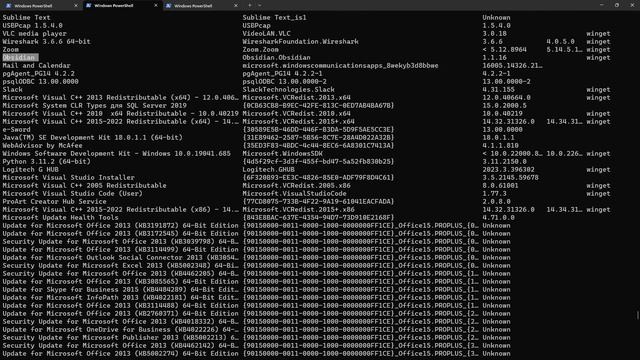Image resolution: width=640 pixels, height=360 pixels.
Task: Click Wireshark available version 4.0.5.0
Action: (x=560, y=42)
